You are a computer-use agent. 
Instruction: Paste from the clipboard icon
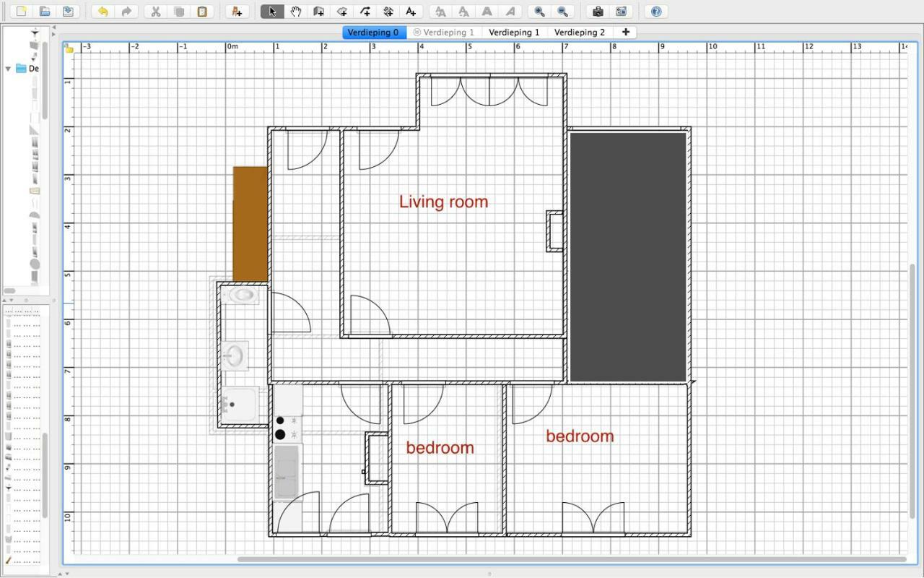[202, 12]
